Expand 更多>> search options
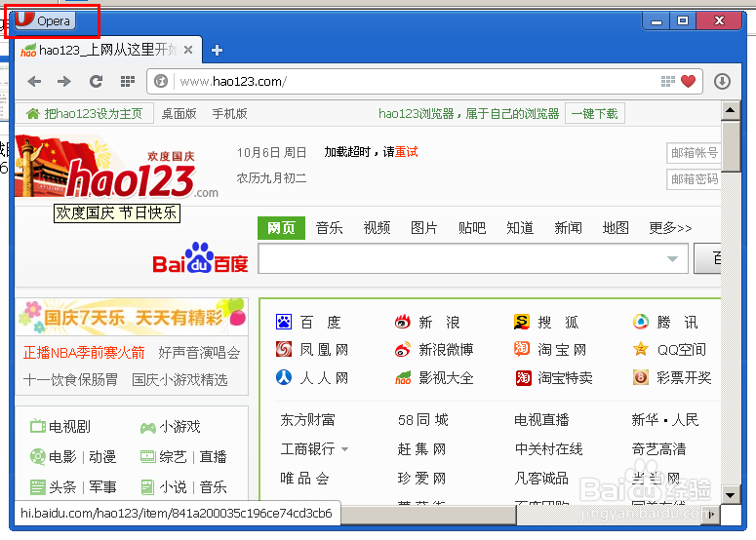The image size is (756, 540). tap(670, 228)
